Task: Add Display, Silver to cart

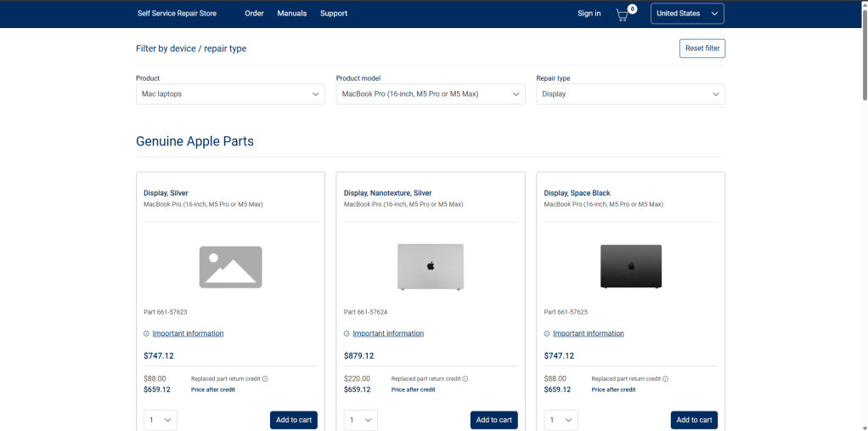Action: [x=294, y=420]
